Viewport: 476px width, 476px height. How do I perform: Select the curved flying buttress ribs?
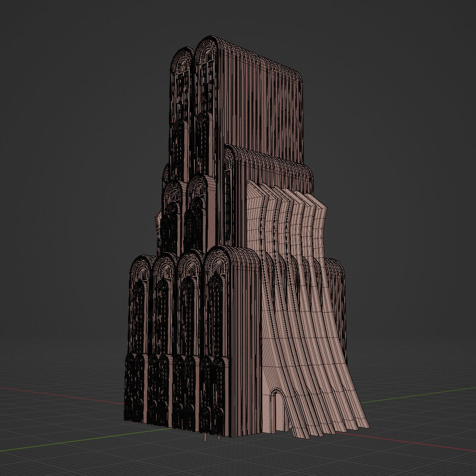pyautogui.click(x=307, y=309)
